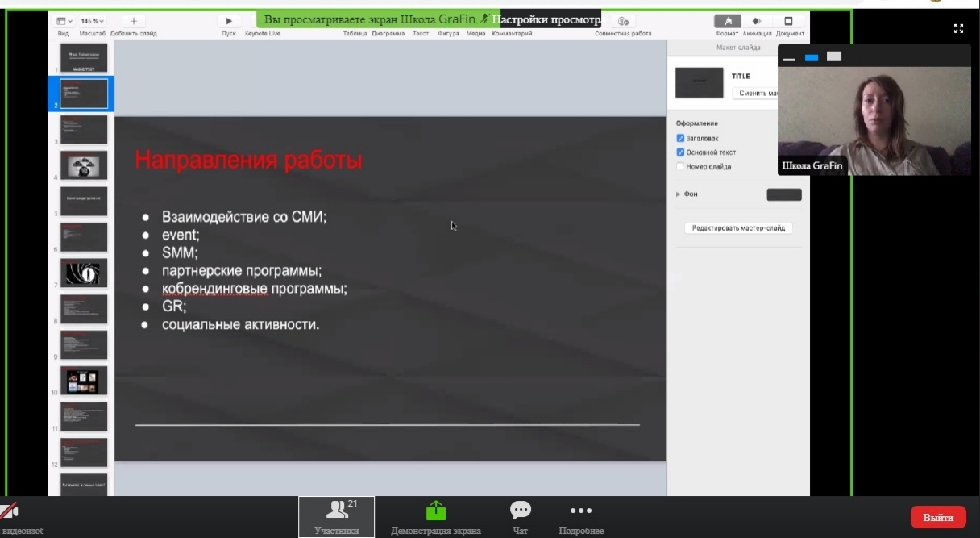Screen dimensions: 980x538
Task: Open the Format inspector brush icon
Action: [728, 21]
